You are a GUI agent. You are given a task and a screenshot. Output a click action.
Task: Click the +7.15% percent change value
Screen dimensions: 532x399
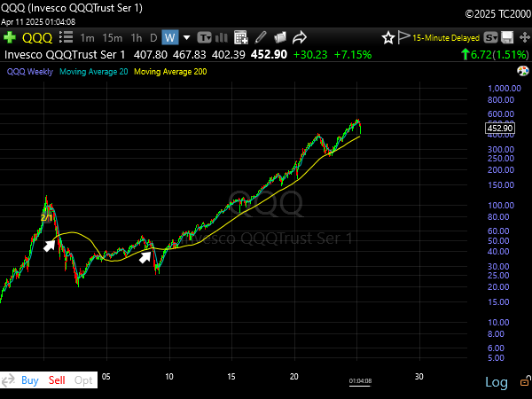[x=353, y=55]
